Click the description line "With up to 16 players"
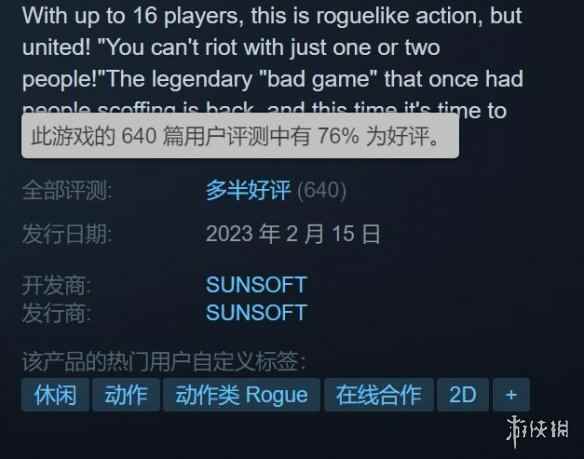 [x=272, y=16]
